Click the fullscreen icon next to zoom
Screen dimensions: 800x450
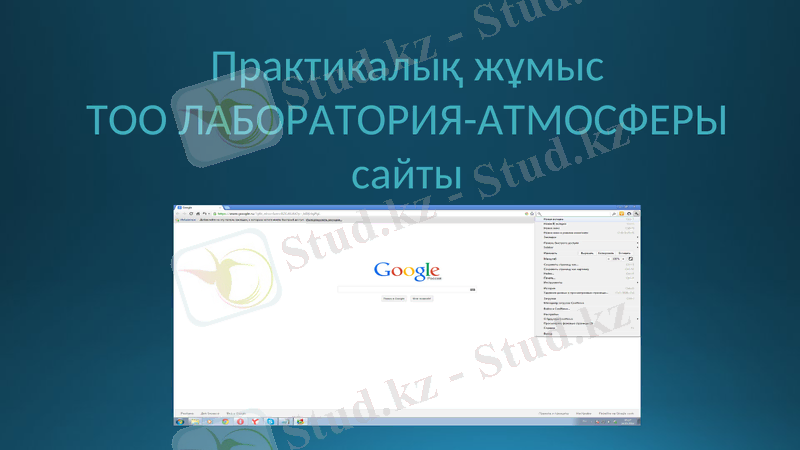point(631,259)
